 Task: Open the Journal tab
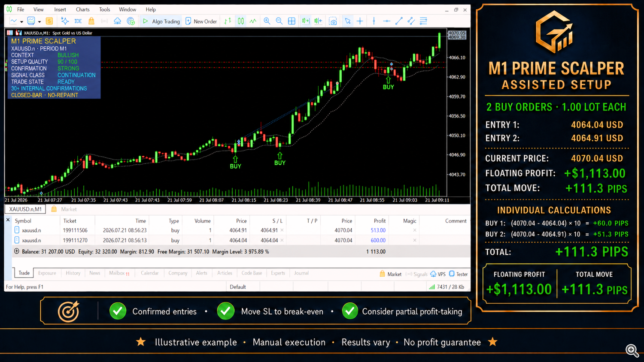pos(301,273)
